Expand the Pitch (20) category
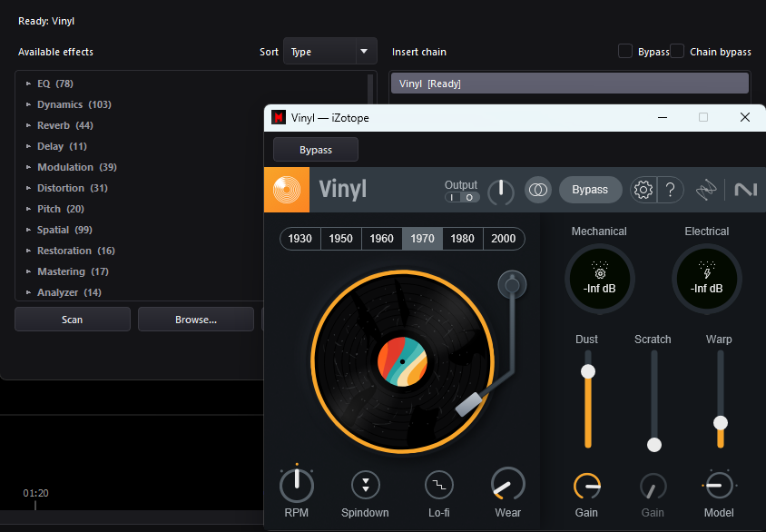The width and height of the screenshot is (766, 532). (29, 209)
